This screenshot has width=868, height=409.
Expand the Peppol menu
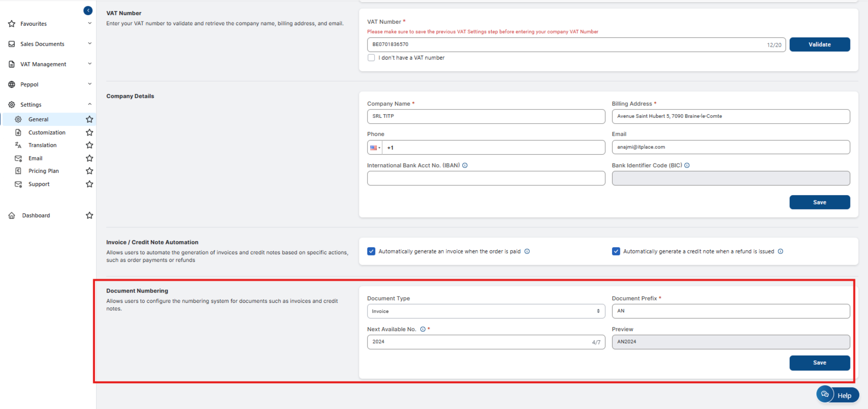pyautogui.click(x=29, y=85)
